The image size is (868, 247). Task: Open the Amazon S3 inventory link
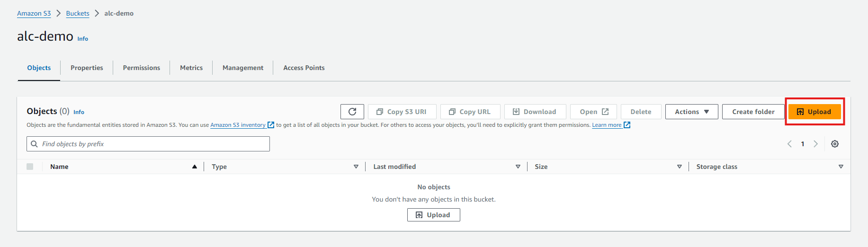(x=238, y=125)
